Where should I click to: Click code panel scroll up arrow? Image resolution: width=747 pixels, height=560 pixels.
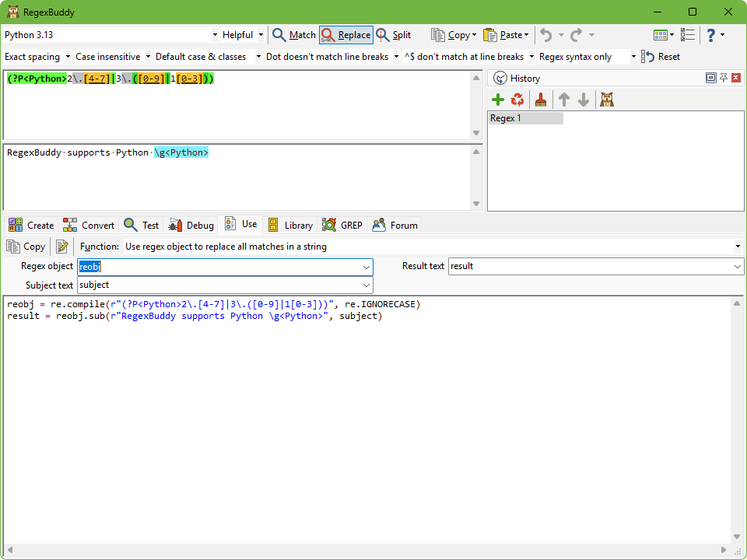coord(737,303)
